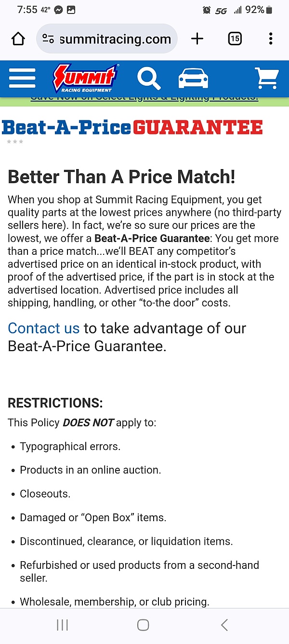Open Android recent apps view
This screenshot has height=644, width=289.
tap(62, 625)
